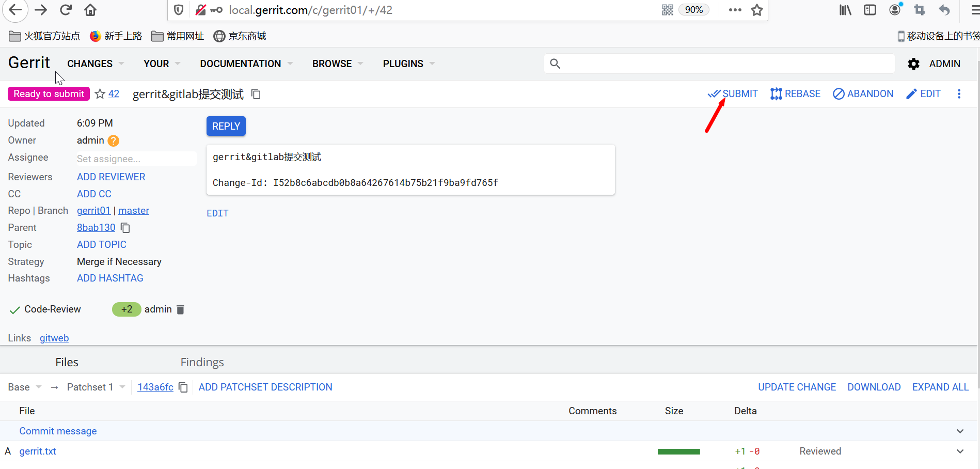Click the screenshot crop icon
This screenshot has width=980, height=469.
(920, 10)
